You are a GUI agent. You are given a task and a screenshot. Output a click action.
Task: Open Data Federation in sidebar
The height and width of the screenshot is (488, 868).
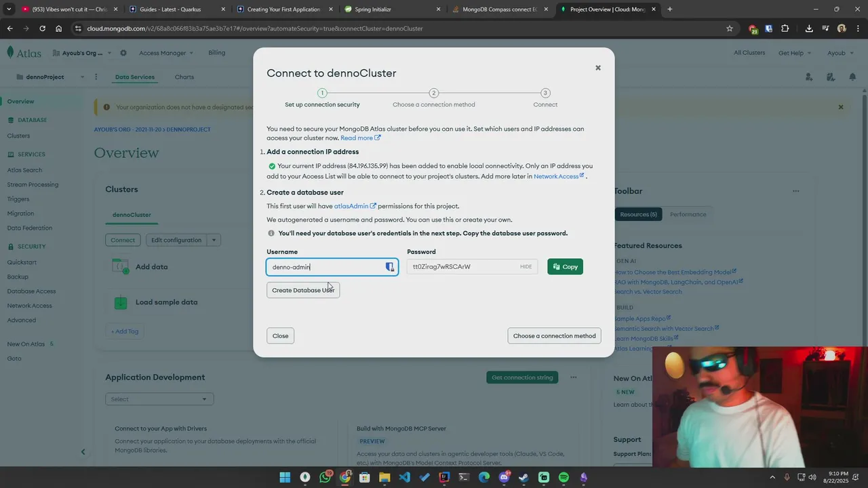[x=29, y=228]
